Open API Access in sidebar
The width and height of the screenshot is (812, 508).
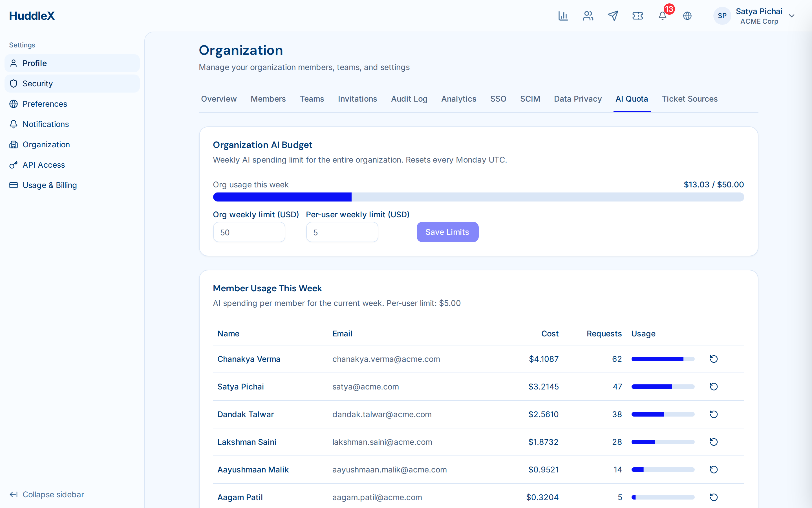pos(72,165)
